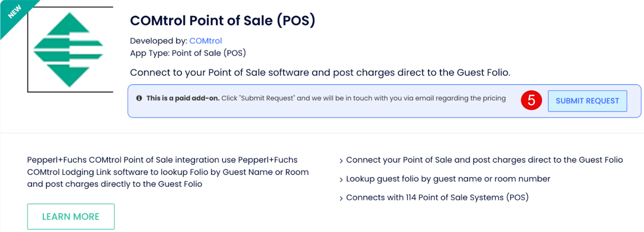Click the pricing email notice sentence
Image resolution: width=644 pixels, height=232 pixels.
363,98
